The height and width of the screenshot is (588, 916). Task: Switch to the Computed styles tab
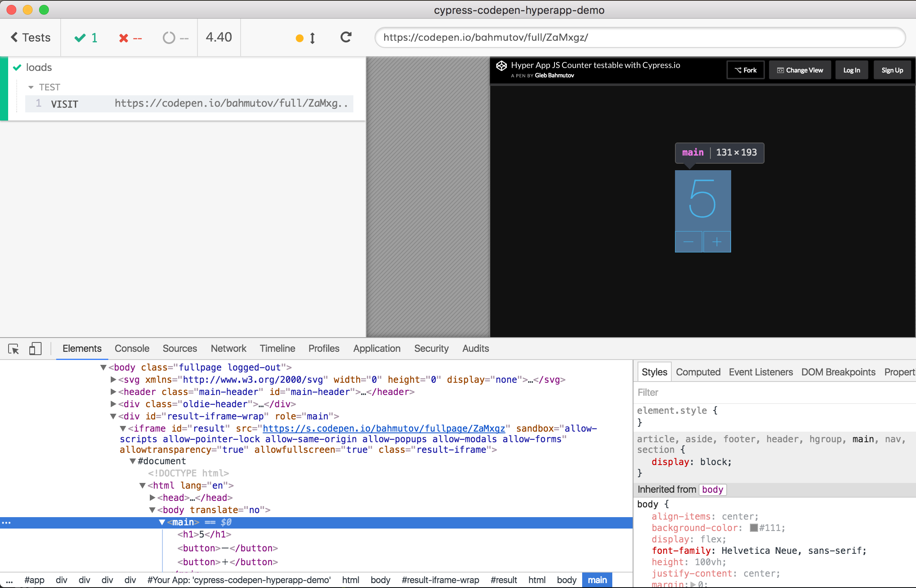[x=698, y=372]
